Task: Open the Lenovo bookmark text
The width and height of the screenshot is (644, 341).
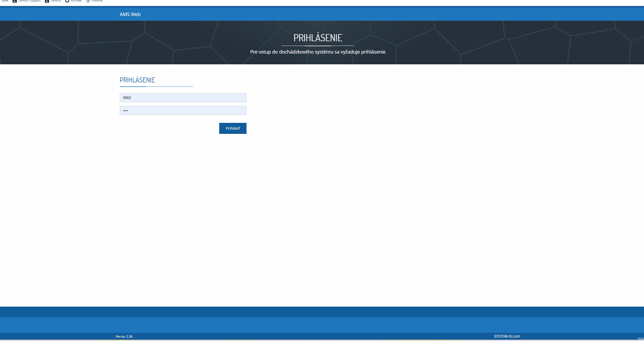Action: coord(56,1)
